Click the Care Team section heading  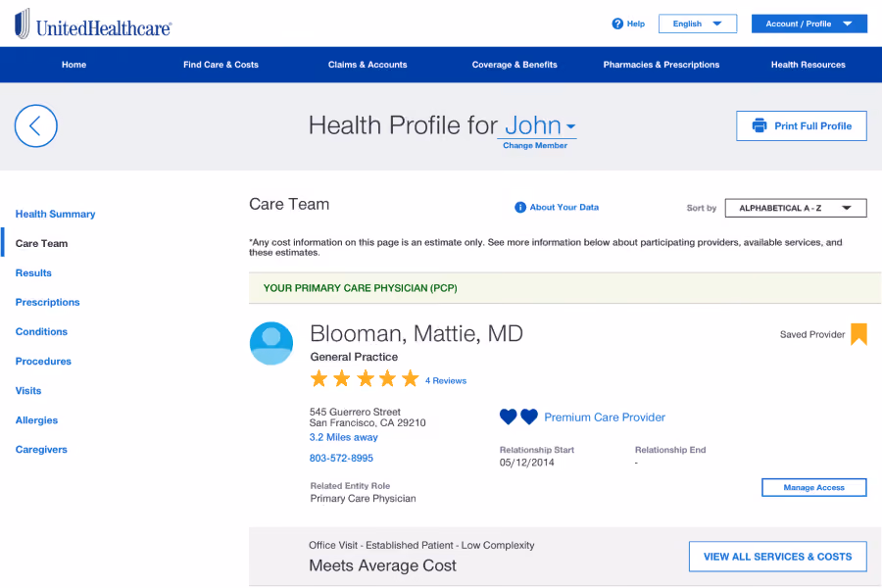tap(289, 204)
